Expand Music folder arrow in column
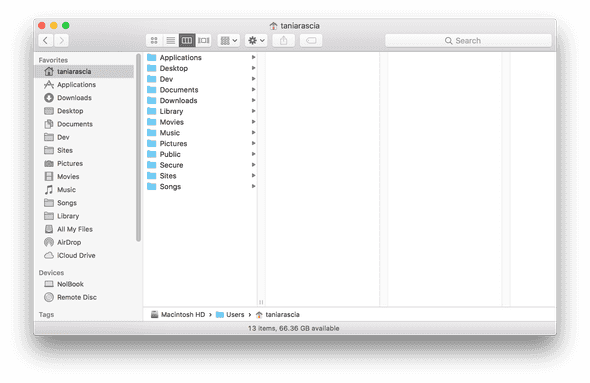Image resolution: width=590 pixels, height=383 pixels. [x=253, y=132]
